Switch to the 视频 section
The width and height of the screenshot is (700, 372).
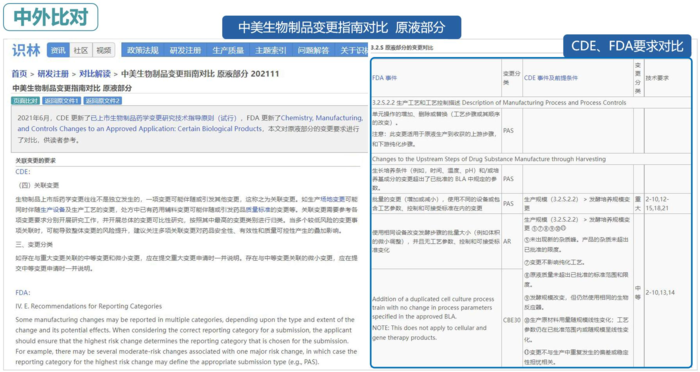(x=104, y=50)
